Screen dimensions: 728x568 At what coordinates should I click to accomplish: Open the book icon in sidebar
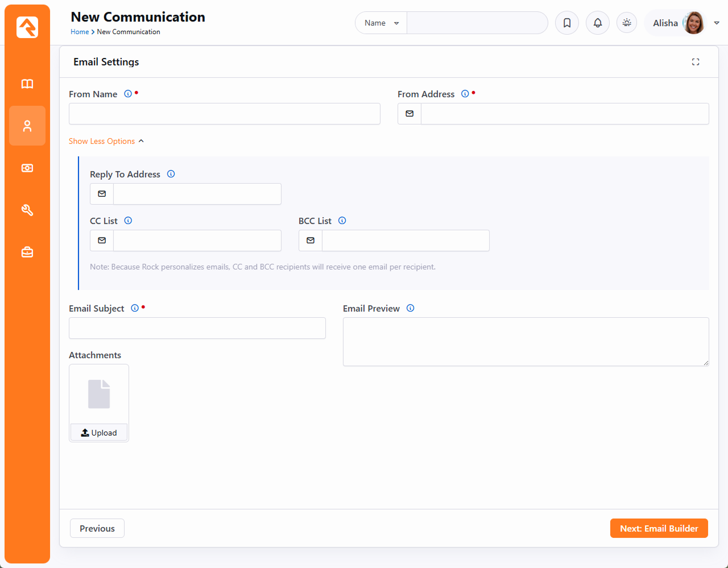[x=27, y=84]
